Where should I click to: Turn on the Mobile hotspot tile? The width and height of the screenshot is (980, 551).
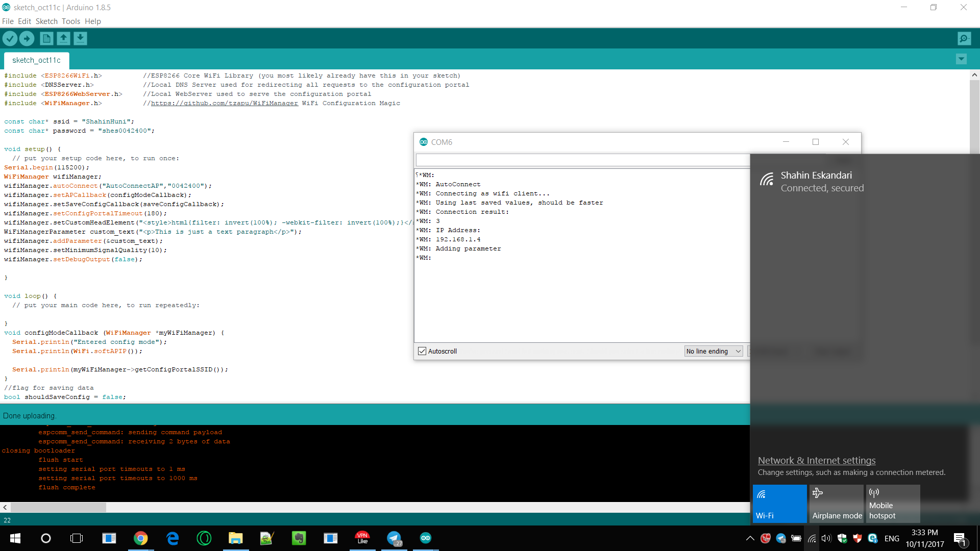click(x=893, y=504)
